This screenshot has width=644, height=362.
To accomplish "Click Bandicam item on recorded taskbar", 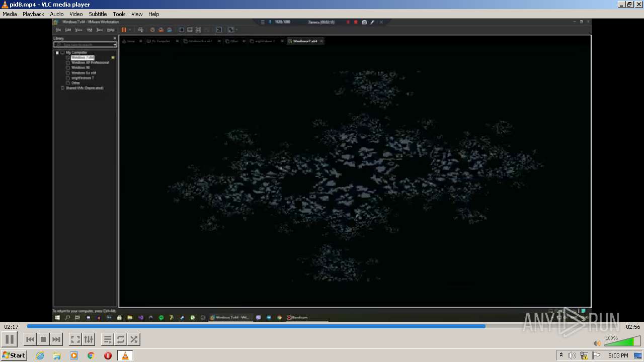I will (x=297, y=318).
